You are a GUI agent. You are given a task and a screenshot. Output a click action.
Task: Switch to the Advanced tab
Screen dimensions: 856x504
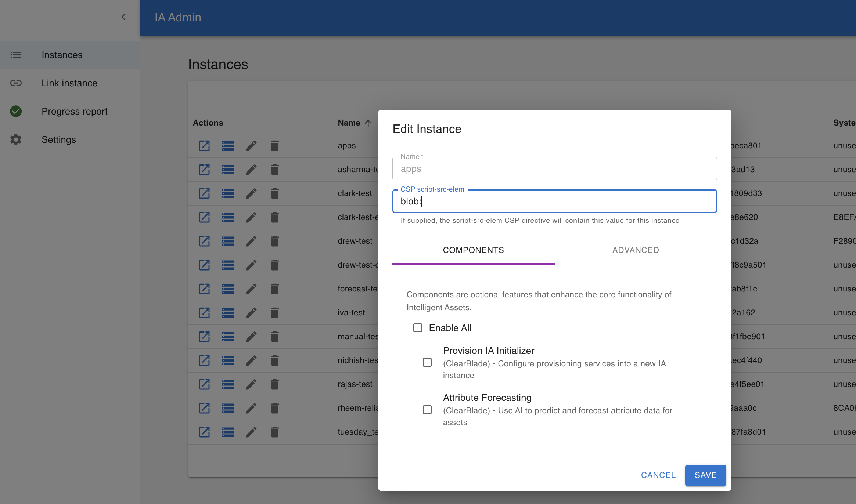(636, 250)
